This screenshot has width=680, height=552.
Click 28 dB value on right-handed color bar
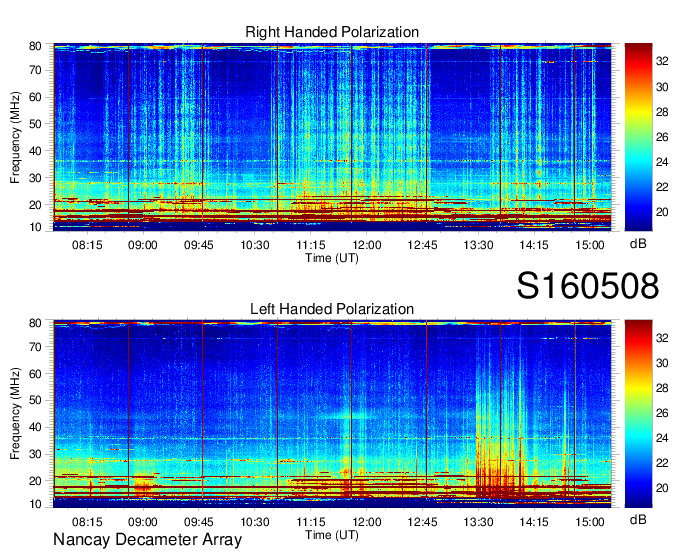tap(662, 112)
